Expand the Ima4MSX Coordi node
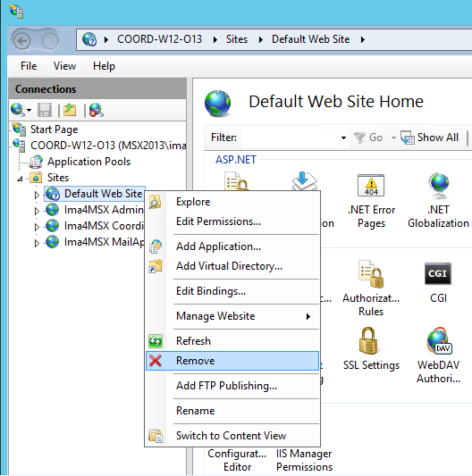The width and height of the screenshot is (472, 476). pyautogui.click(x=37, y=227)
